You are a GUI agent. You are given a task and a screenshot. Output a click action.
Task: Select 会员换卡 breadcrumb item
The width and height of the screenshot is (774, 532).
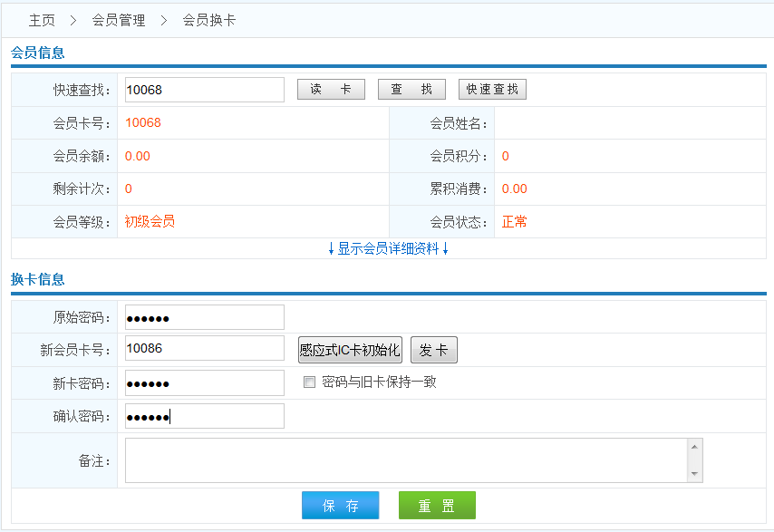pos(209,20)
